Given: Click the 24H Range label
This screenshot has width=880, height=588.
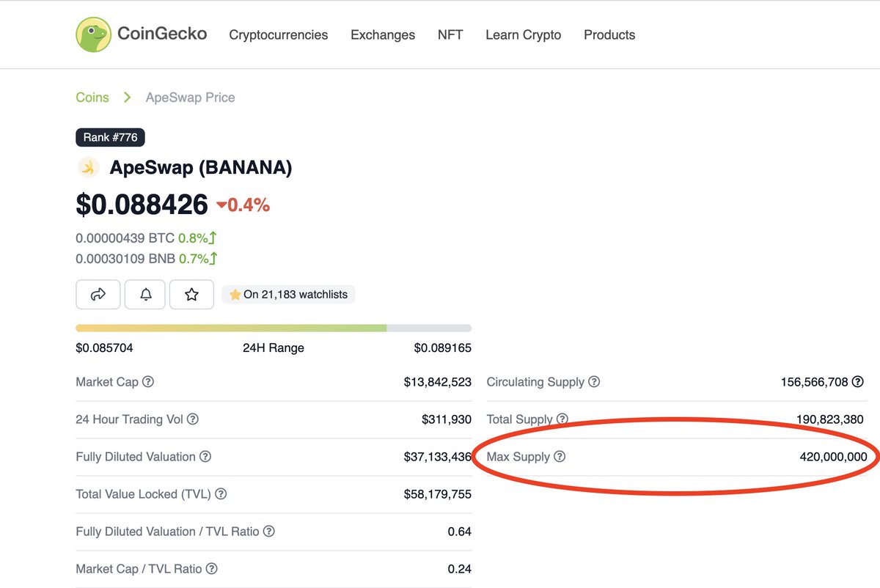Looking at the screenshot, I should (274, 348).
